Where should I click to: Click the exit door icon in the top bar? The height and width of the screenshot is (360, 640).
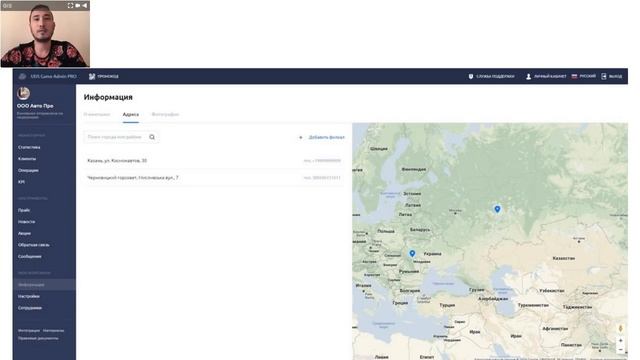tap(604, 76)
